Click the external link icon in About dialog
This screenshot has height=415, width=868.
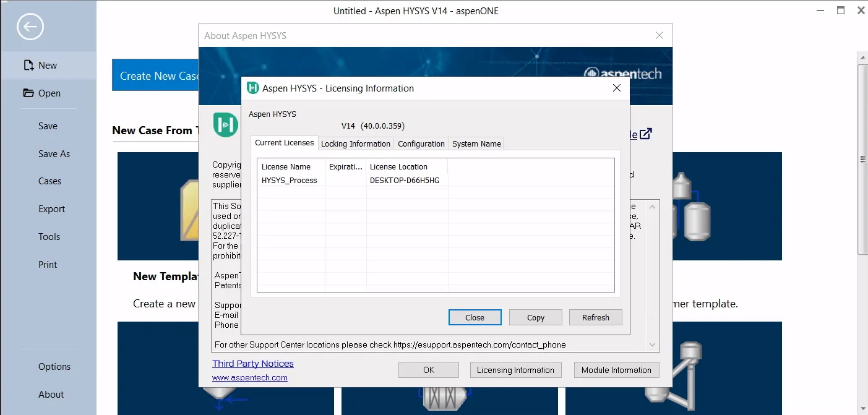645,134
